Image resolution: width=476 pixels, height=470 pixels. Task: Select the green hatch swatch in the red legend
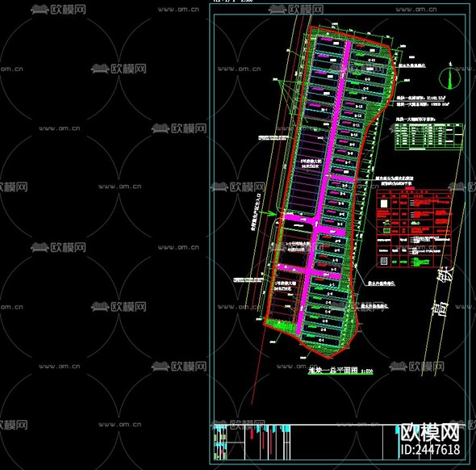386,230
